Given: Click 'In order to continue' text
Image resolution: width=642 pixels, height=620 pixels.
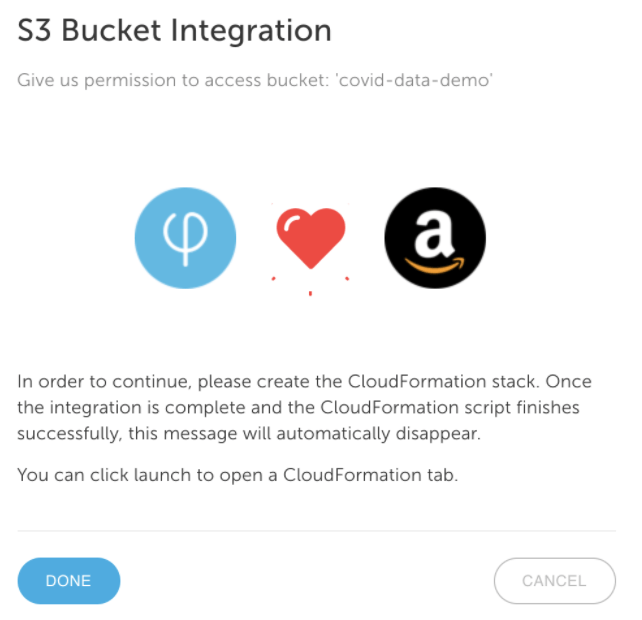Looking at the screenshot, I should pyautogui.click(x=104, y=382).
